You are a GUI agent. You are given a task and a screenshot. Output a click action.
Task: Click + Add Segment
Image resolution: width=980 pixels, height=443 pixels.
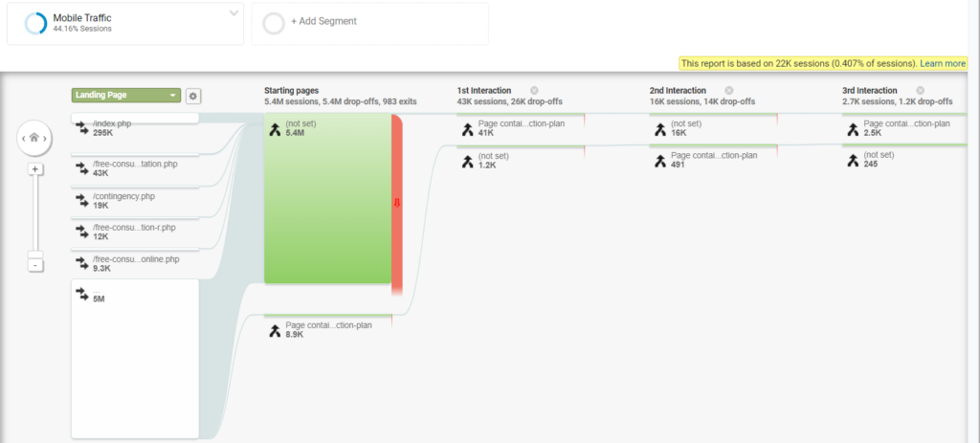click(x=323, y=21)
